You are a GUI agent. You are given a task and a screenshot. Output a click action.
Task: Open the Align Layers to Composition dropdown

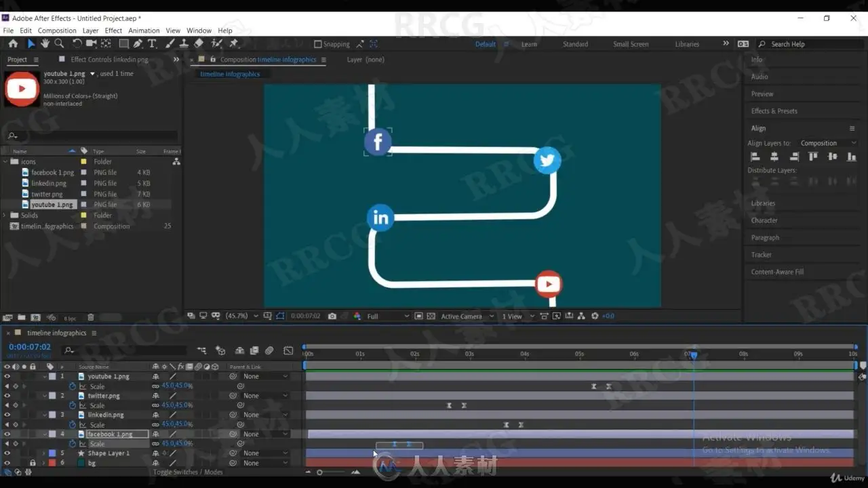(828, 144)
